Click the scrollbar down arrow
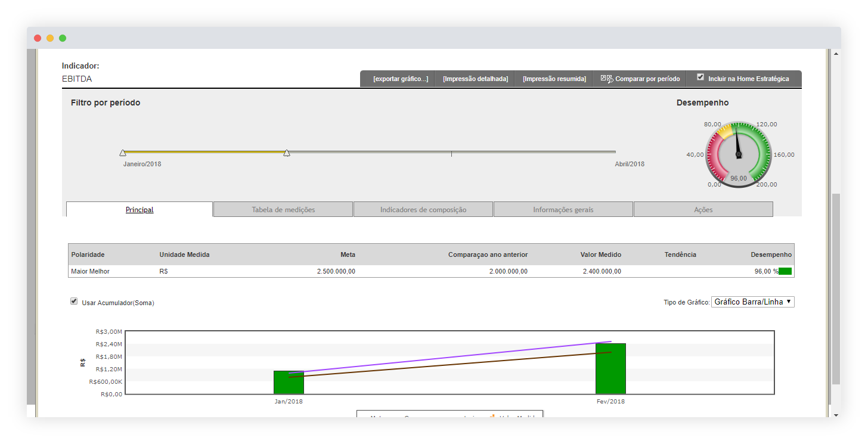Image resolution: width=868 pixels, height=444 pixels. pyautogui.click(x=836, y=414)
